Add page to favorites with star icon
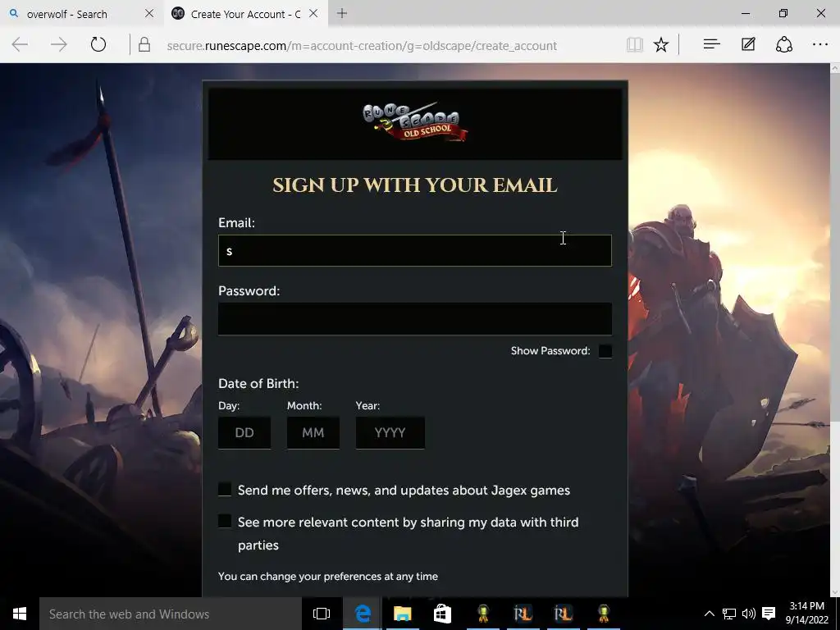Screen dimensions: 840x630 pyautogui.click(x=661, y=45)
